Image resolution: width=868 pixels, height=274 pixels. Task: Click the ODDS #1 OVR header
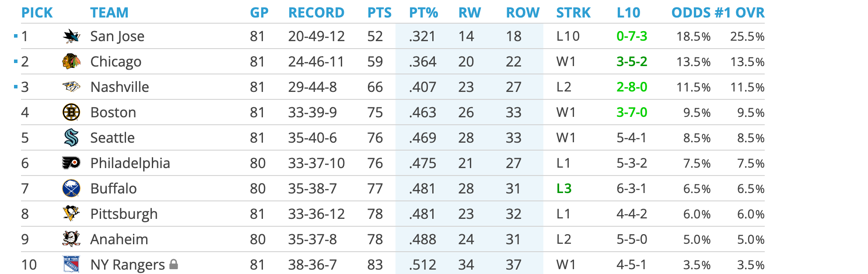coord(718,13)
